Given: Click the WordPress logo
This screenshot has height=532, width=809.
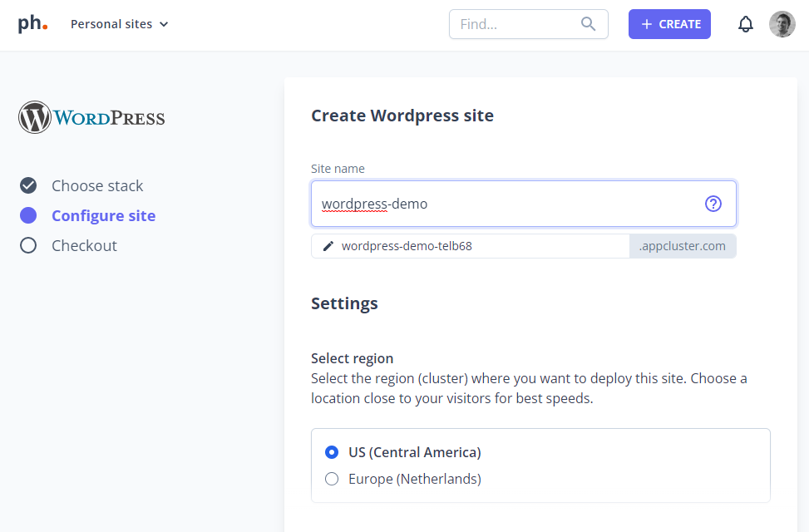Looking at the screenshot, I should pos(91,117).
